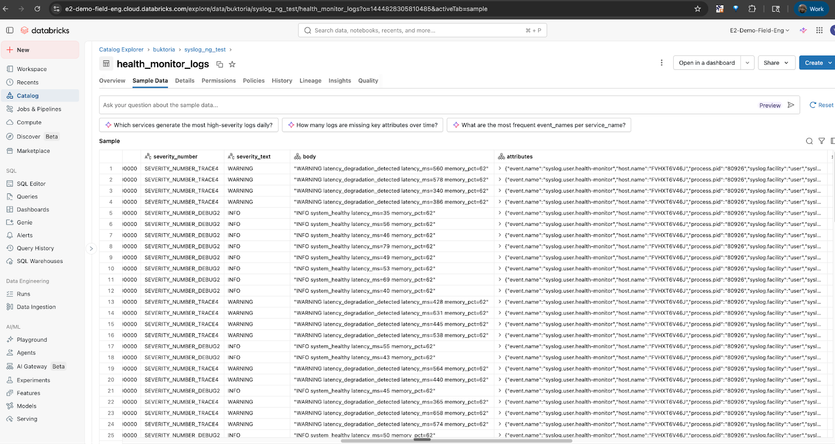This screenshot has width=835, height=444.
Task: Expand attributes cell in row 1
Action: (499, 168)
